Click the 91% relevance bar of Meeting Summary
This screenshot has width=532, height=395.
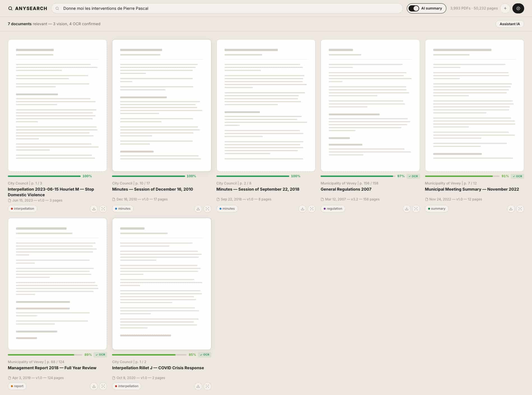point(462,176)
